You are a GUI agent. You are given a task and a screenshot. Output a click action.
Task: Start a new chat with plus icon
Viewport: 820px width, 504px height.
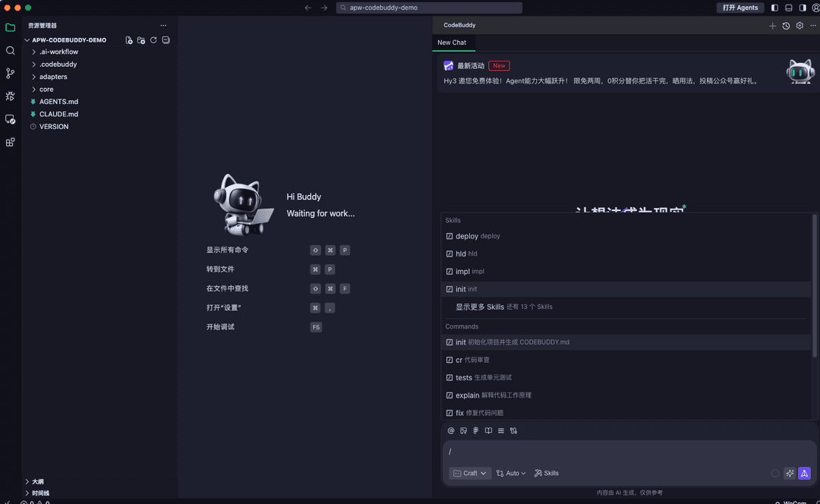[772, 26]
